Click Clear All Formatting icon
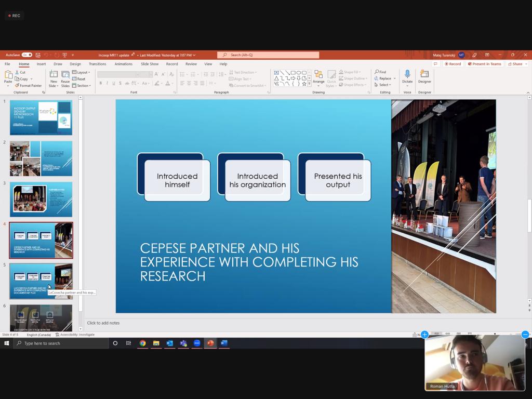The image size is (532, 399). 171,74
